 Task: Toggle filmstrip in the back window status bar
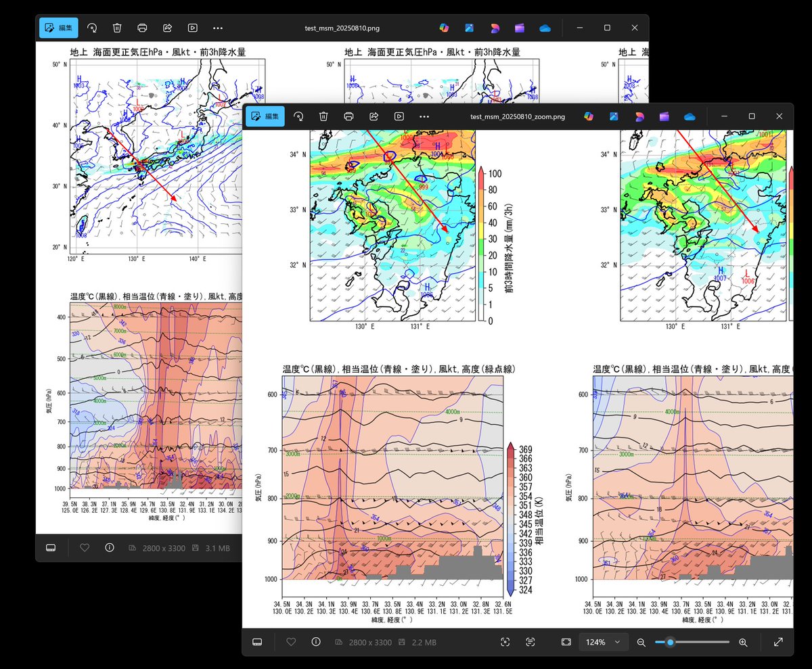tap(51, 547)
